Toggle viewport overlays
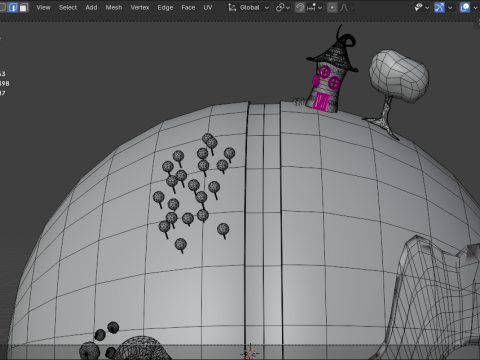This screenshot has width=480, height=360. tap(465, 7)
